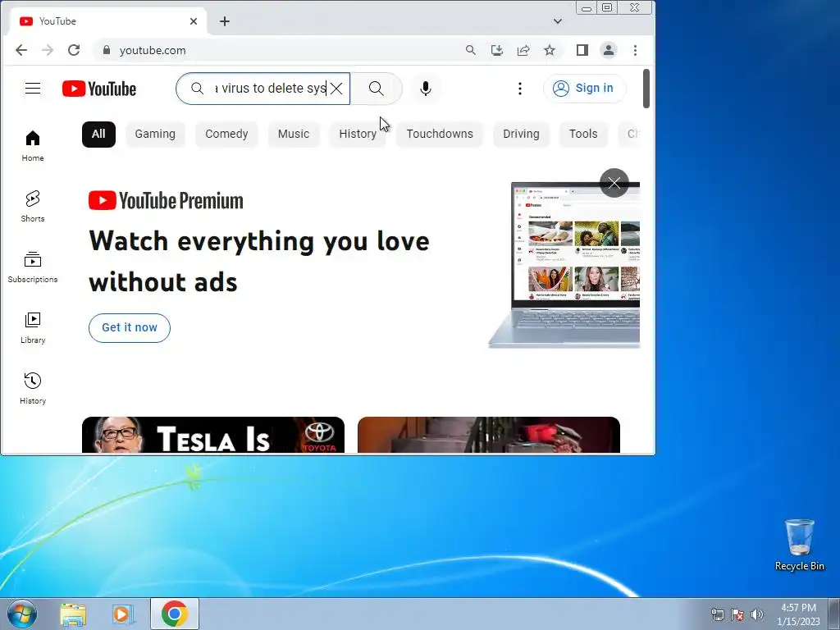Viewport: 840px width, 630px height.
Task: Expand the tab search dropdown
Action: click(558, 21)
